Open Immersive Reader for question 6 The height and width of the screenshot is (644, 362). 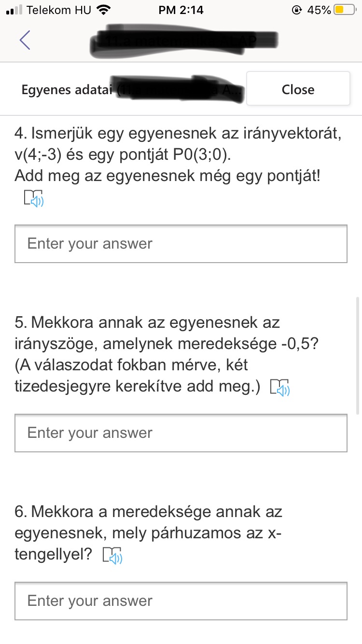pyautogui.click(x=113, y=556)
